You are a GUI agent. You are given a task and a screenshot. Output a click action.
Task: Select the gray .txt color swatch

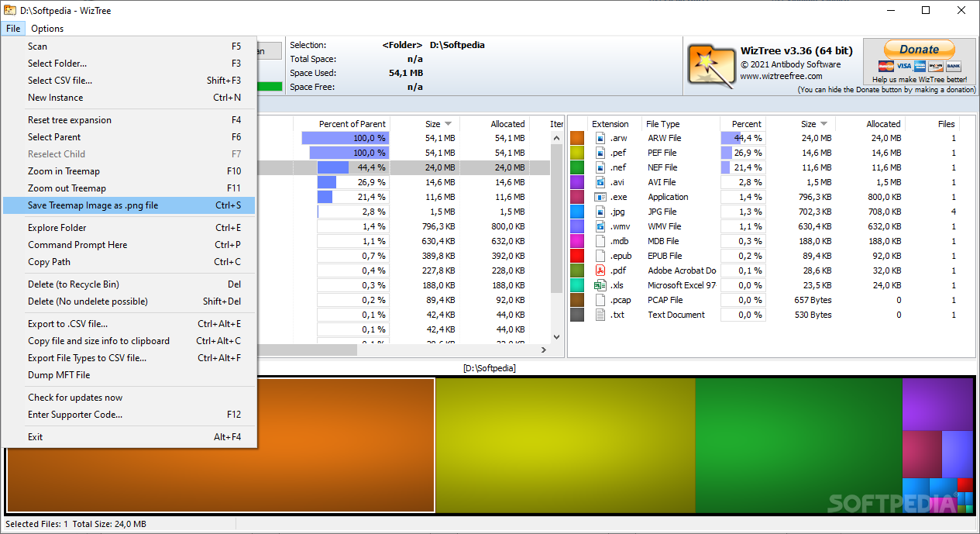click(x=577, y=315)
